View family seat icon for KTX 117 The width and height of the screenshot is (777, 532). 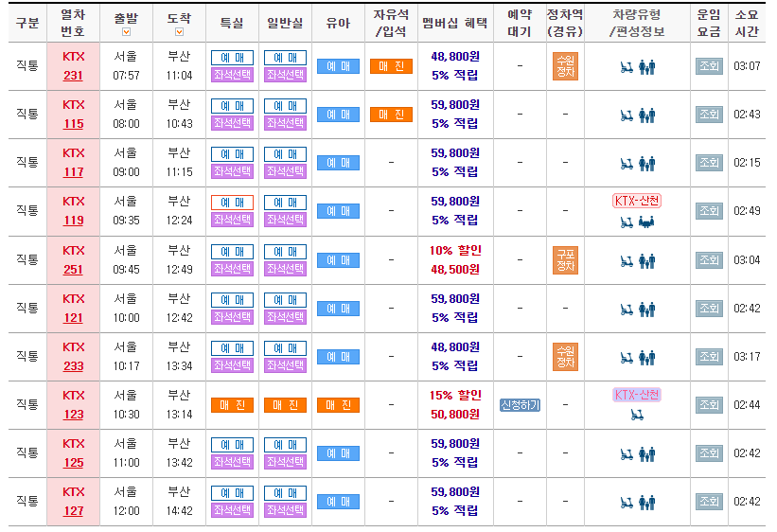pyautogui.click(x=647, y=163)
